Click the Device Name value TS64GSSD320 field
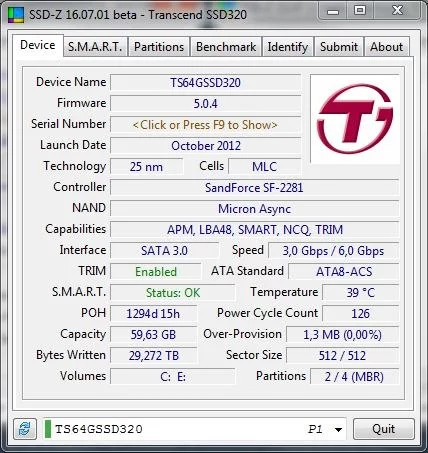 pyautogui.click(x=205, y=83)
